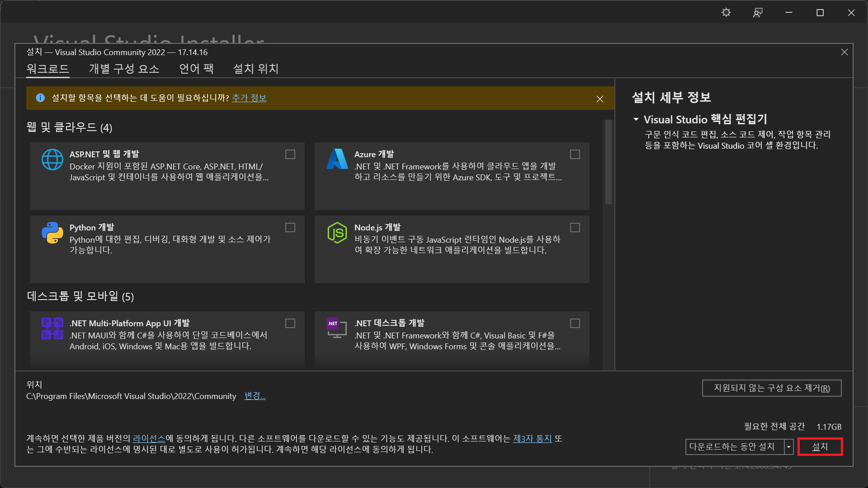Check the Python development workload

click(x=290, y=228)
